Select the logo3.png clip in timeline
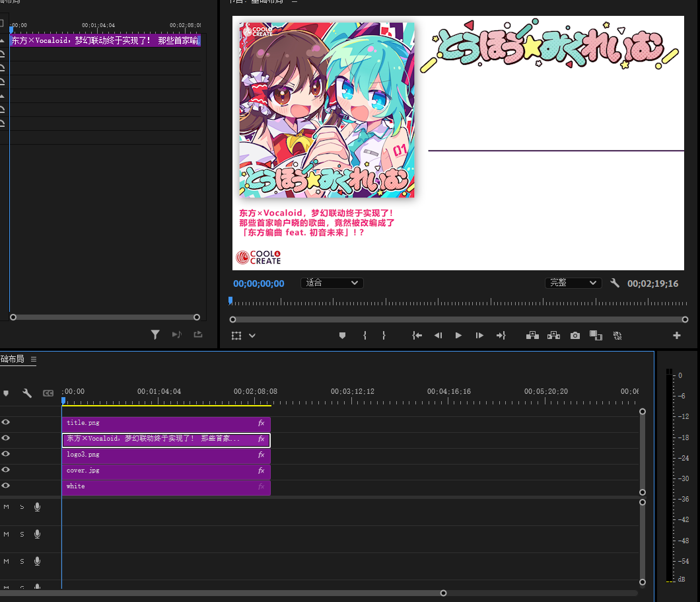700x602 pixels. tap(165, 455)
